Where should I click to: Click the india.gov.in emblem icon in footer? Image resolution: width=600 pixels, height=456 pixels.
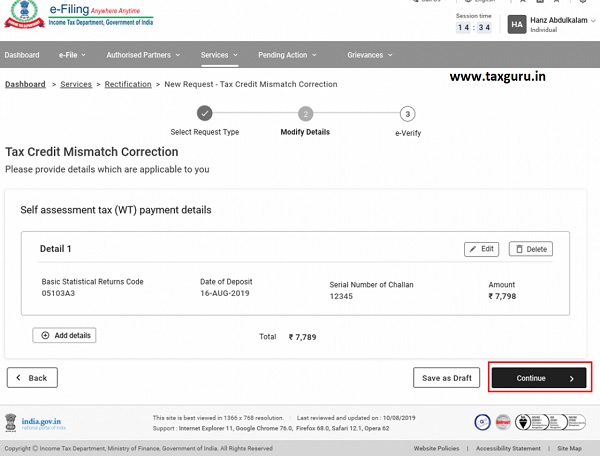point(11,423)
